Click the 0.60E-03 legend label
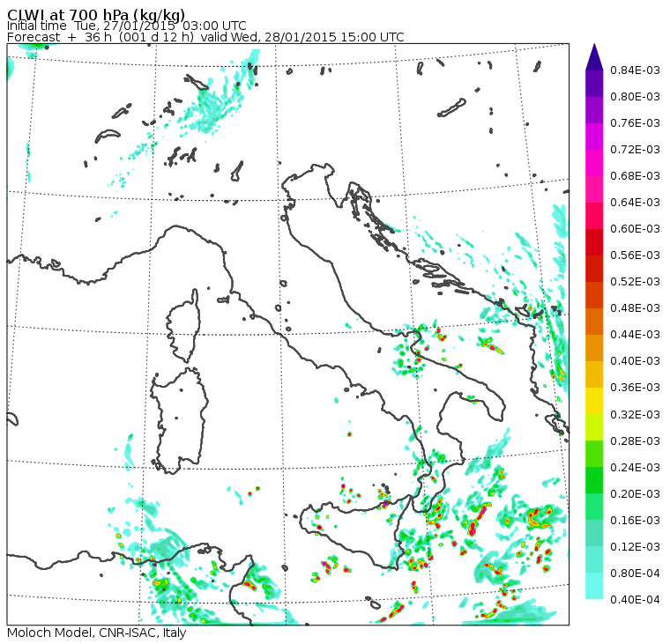Viewport: 670px width, 644px height. coord(635,229)
